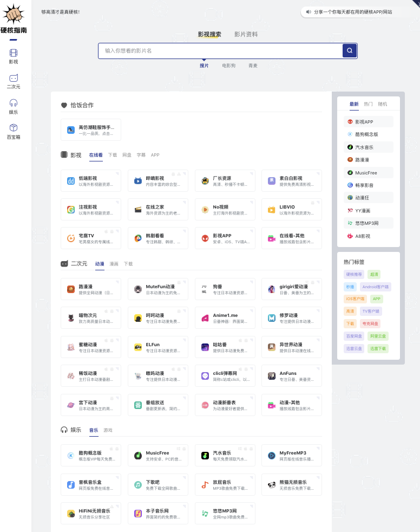
Task: Click the 韩剧看看 site icon
Action: (x=138, y=238)
